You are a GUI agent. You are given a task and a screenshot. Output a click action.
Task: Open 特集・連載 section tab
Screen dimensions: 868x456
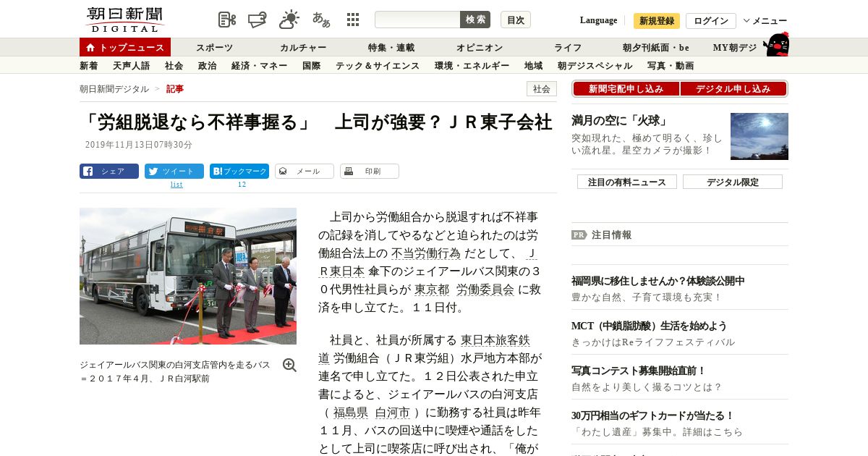pyautogui.click(x=391, y=48)
